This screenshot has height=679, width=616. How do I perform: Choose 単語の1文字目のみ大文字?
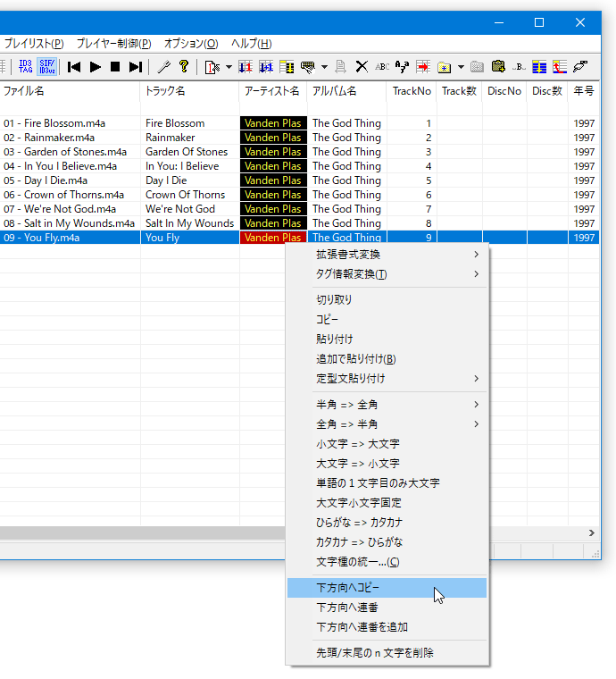pyautogui.click(x=387, y=483)
